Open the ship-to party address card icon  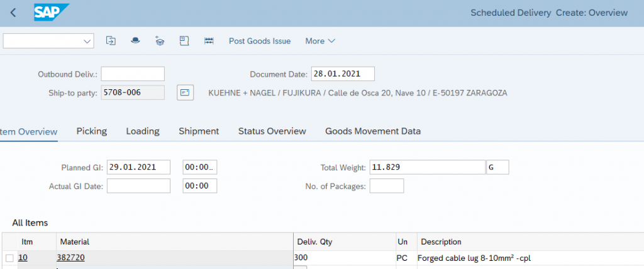point(184,92)
